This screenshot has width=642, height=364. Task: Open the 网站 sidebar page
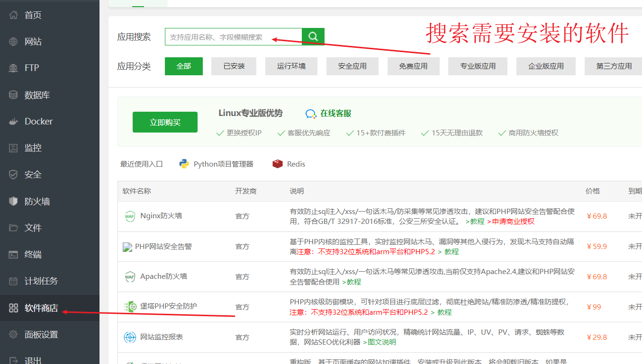point(33,42)
